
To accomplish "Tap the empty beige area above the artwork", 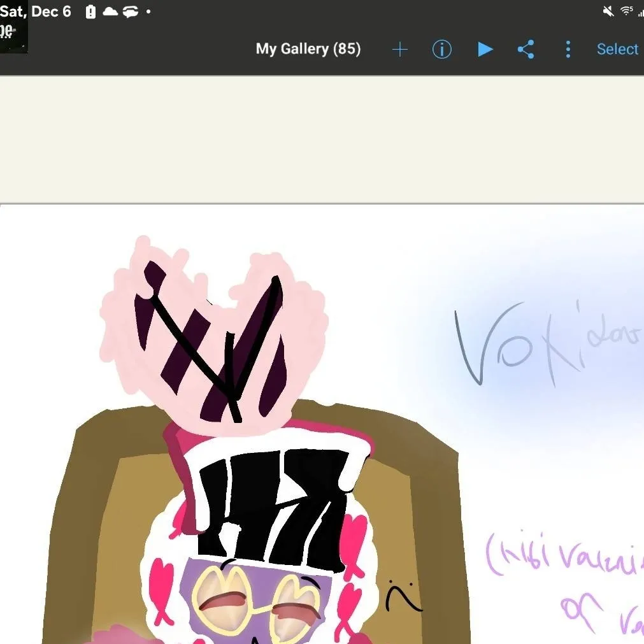I will 322,139.
